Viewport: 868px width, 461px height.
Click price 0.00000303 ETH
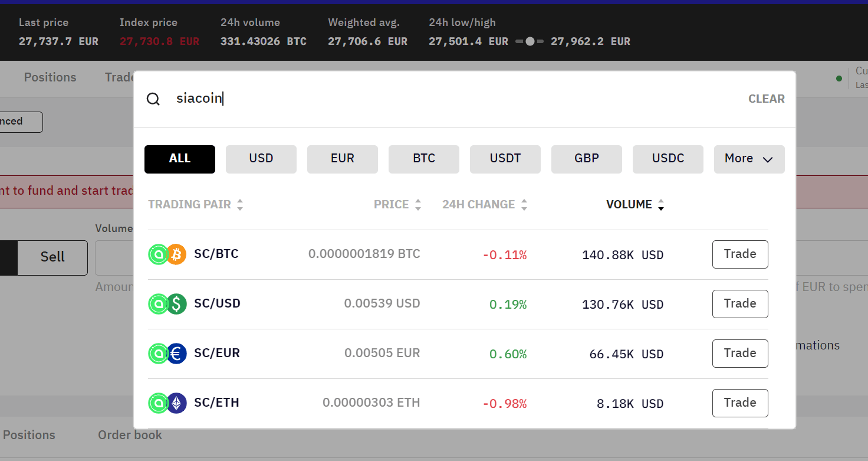371,403
